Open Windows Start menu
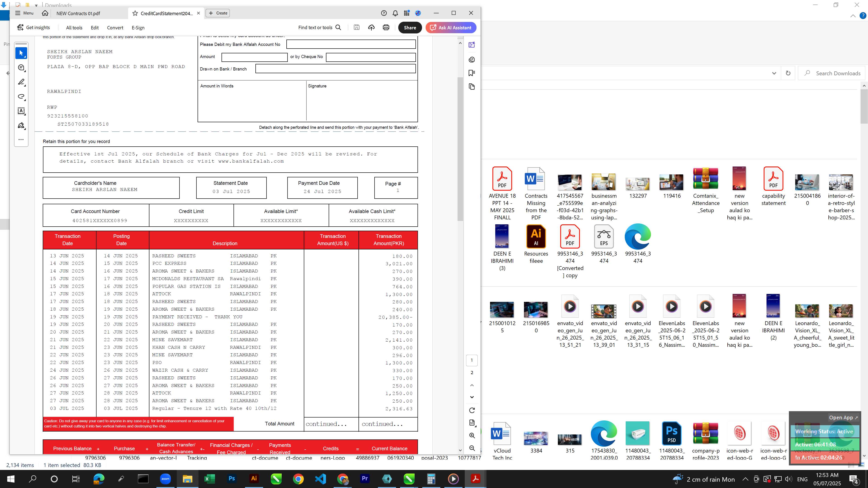868x488 pixels. click(x=11, y=479)
